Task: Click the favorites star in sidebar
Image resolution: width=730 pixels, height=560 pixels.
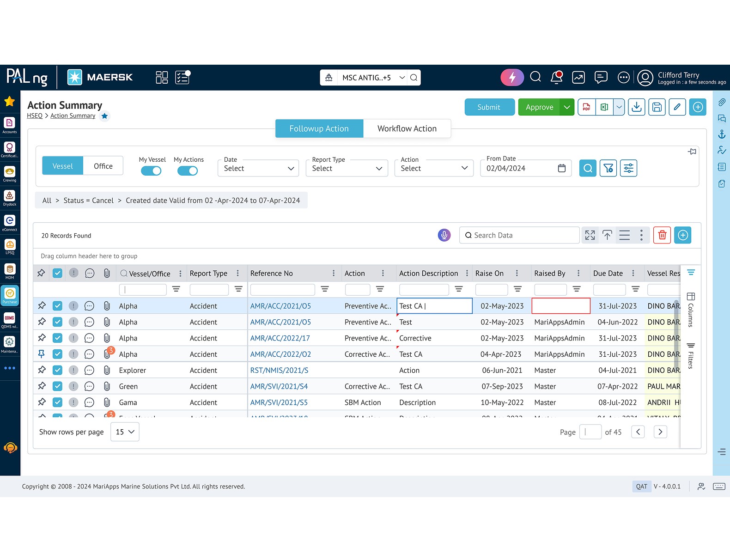Action: pos(10,101)
